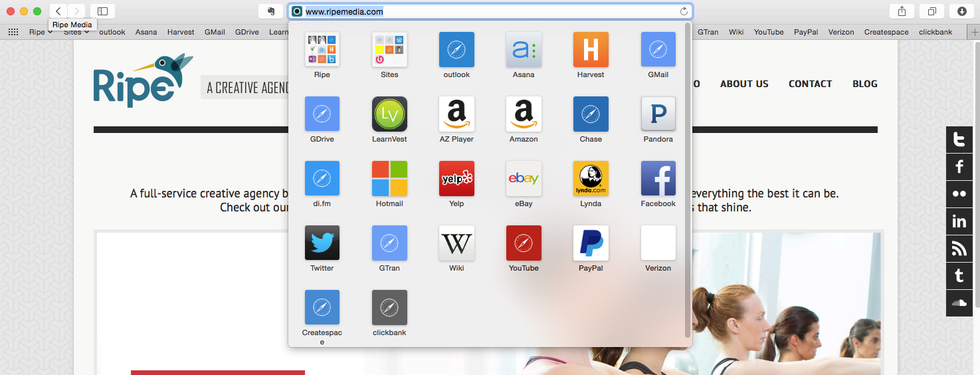Go to CONTACT page
Viewport: 980px width, 375px height.
coord(811,84)
